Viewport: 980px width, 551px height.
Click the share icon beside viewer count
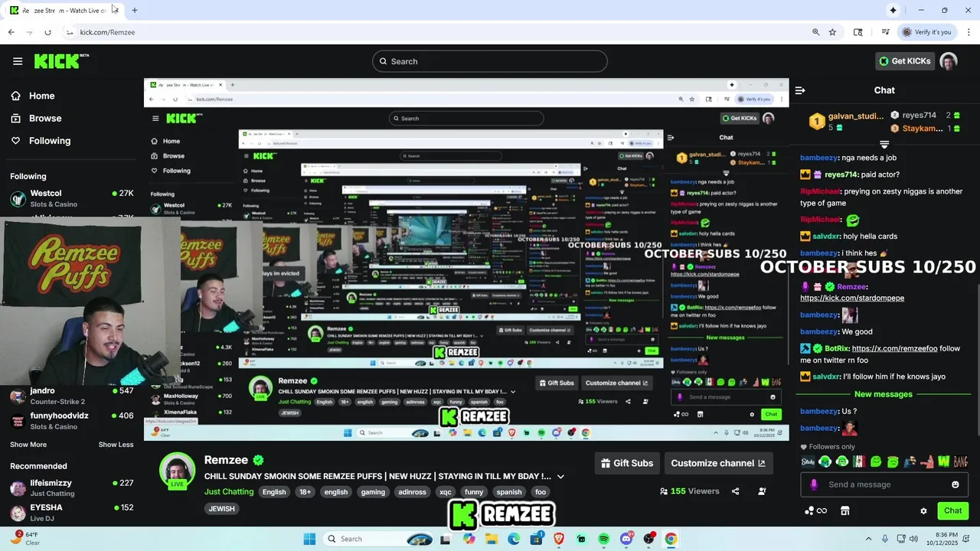click(x=735, y=491)
